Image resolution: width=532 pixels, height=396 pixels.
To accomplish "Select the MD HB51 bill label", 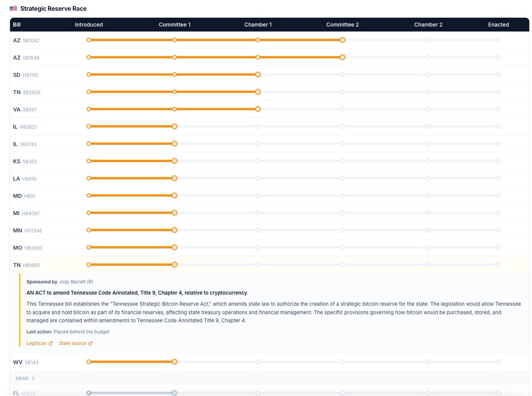I will 24,196.
